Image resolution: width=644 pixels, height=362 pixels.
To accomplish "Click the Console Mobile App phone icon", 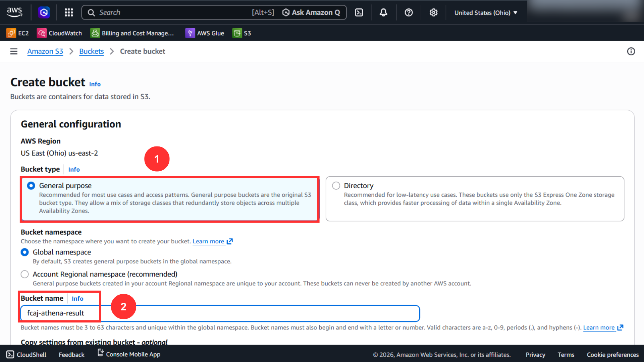I will [x=101, y=353].
